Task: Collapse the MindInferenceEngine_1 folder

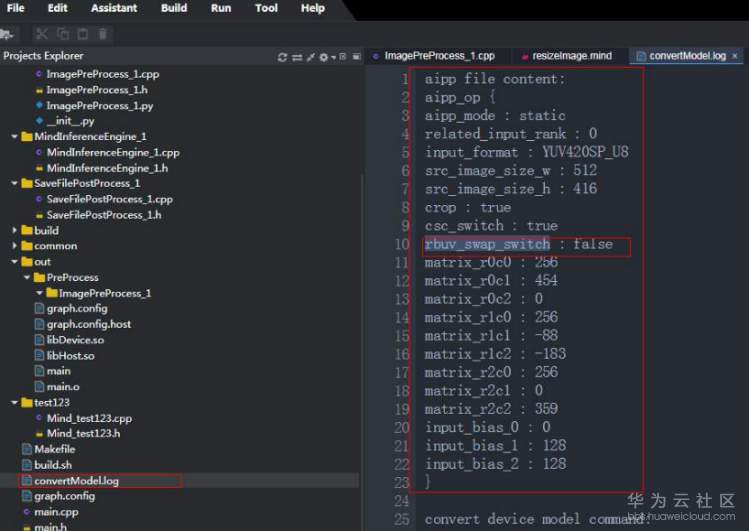Action: [14, 137]
